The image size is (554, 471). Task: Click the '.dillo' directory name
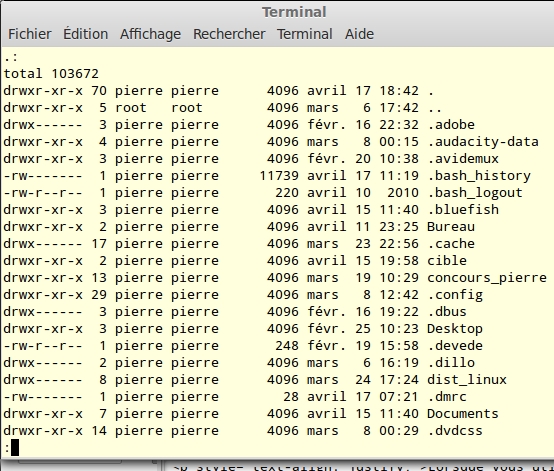451,363
